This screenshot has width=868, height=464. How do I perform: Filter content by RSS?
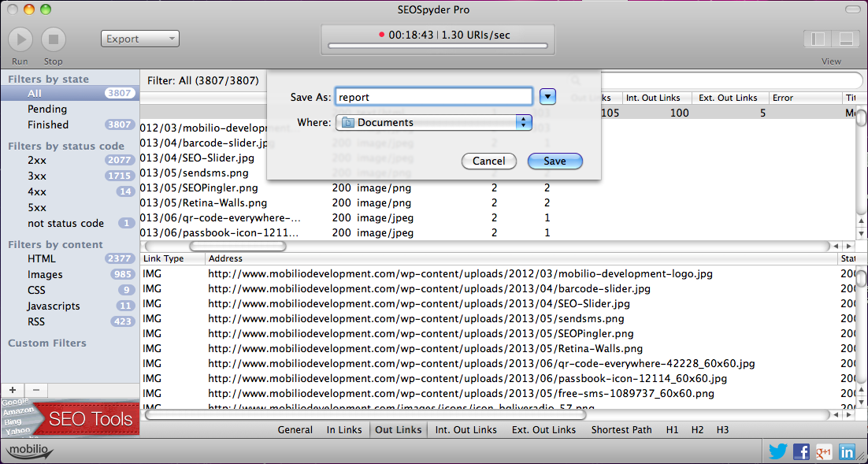point(70,321)
